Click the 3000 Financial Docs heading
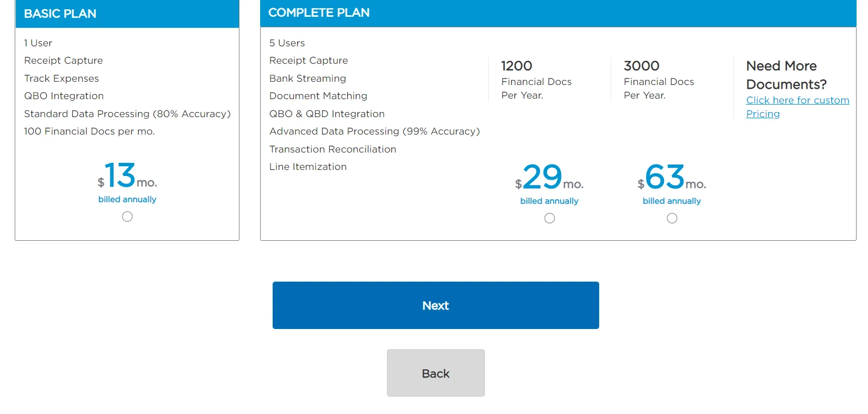 click(x=641, y=66)
